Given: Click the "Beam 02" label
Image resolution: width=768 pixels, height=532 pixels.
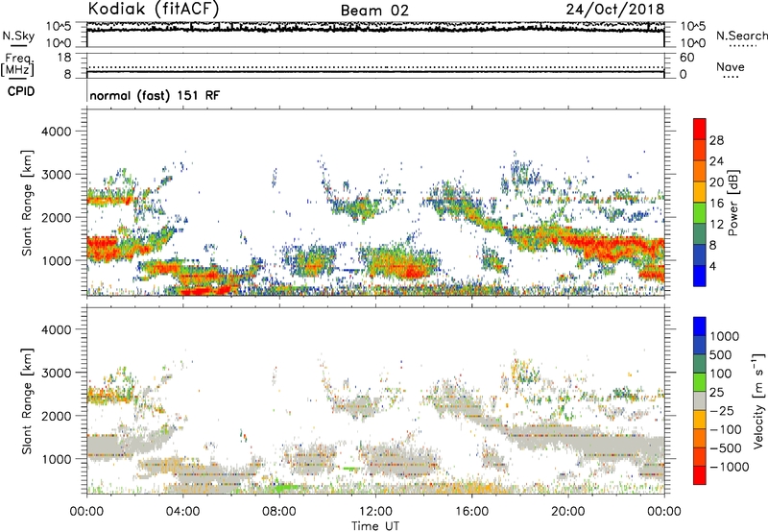Looking at the screenshot, I should (x=374, y=11).
